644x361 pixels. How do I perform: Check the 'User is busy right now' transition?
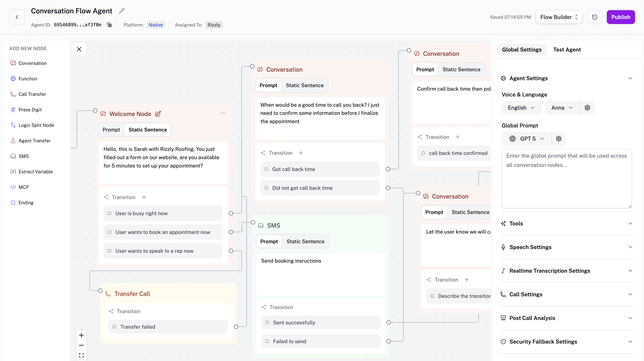[110, 213]
